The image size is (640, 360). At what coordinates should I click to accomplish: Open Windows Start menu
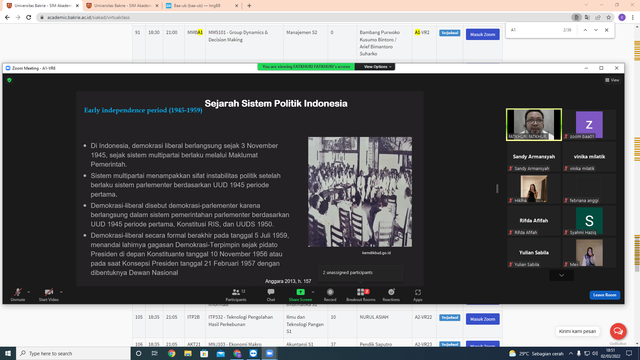[x=8, y=353]
